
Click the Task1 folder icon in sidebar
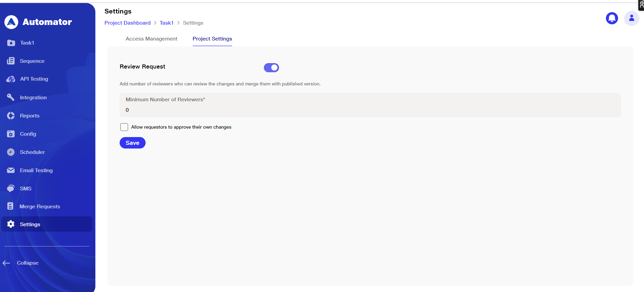click(x=11, y=43)
